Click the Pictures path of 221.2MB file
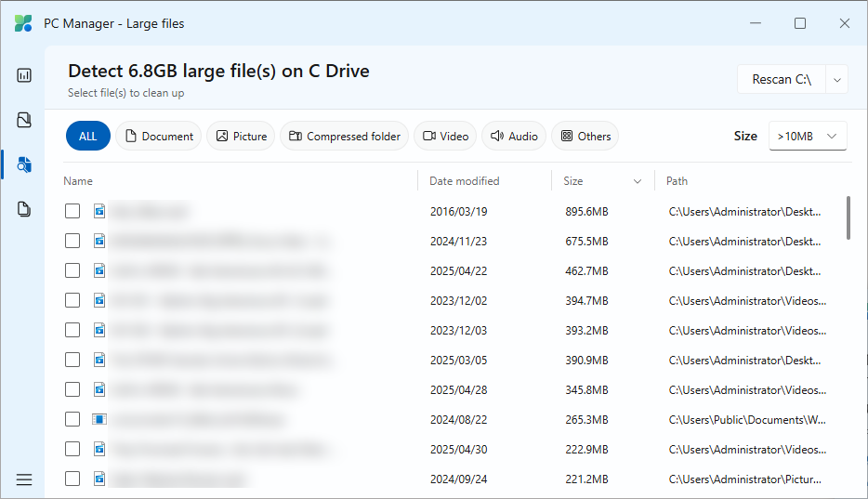The height and width of the screenshot is (499, 868). click(745, 479)
